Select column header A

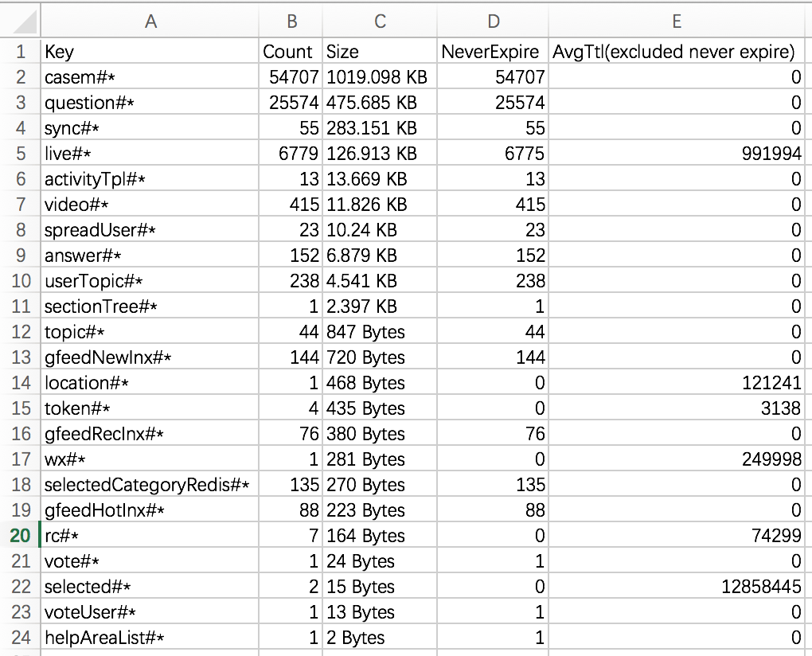click(150, 21)
